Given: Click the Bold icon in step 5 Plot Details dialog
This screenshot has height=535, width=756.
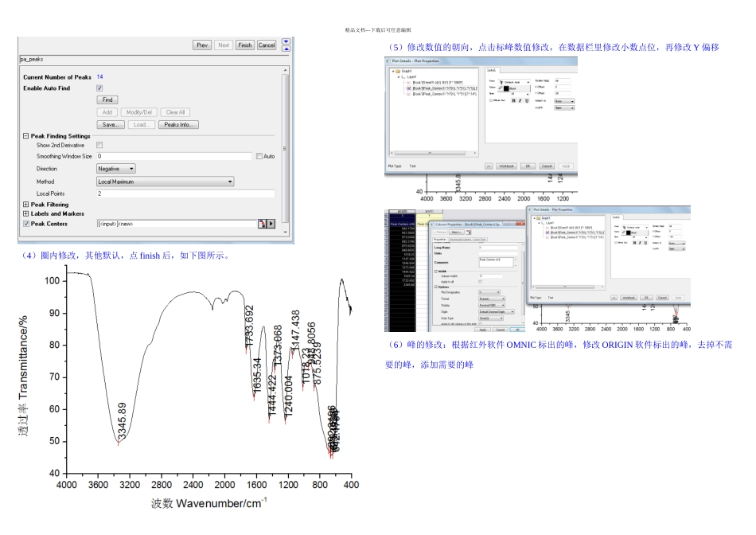Looking at the screenshot, I should pos(513,100).
